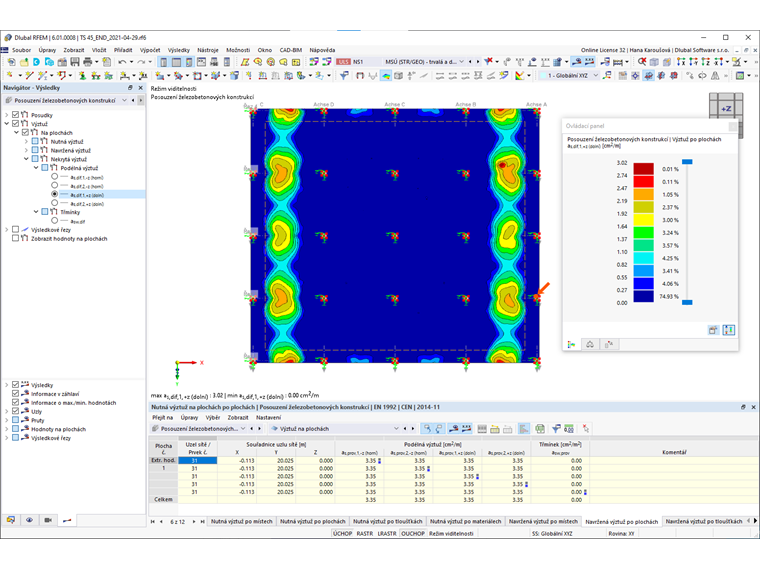This screenshot has width=760, height=570.
Task: Open the table Posouzení železobetonových dropdown
Action: 243,428
